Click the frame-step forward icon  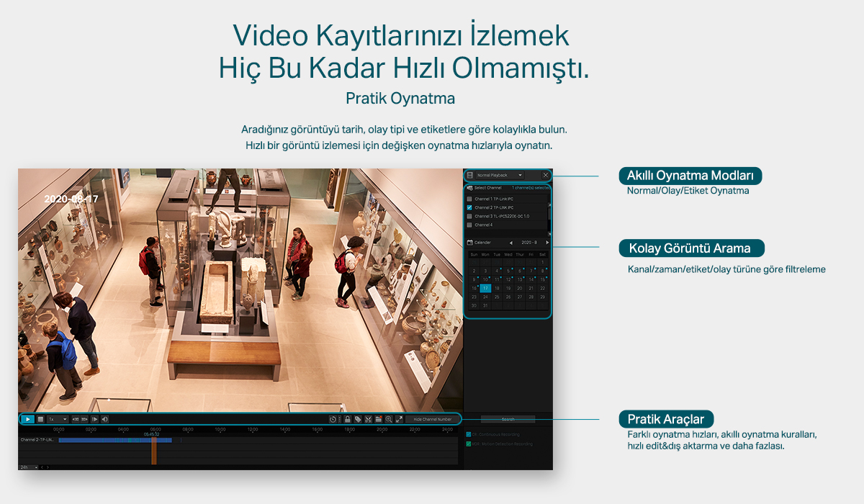94,419
